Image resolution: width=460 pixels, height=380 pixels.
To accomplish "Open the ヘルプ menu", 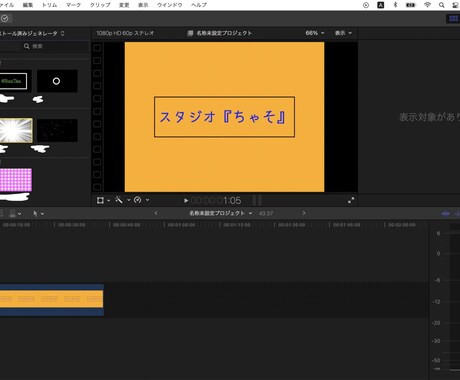I will point(199,5).
